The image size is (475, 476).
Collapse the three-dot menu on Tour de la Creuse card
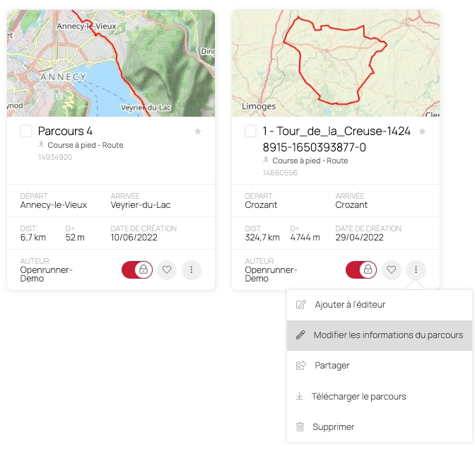416,269
